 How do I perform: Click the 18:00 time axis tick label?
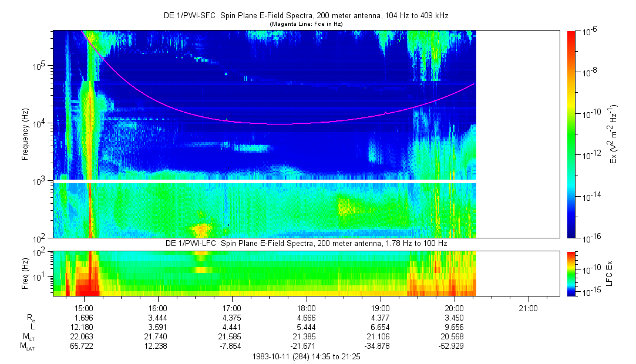pyautogui.click(x=306, y=308)
